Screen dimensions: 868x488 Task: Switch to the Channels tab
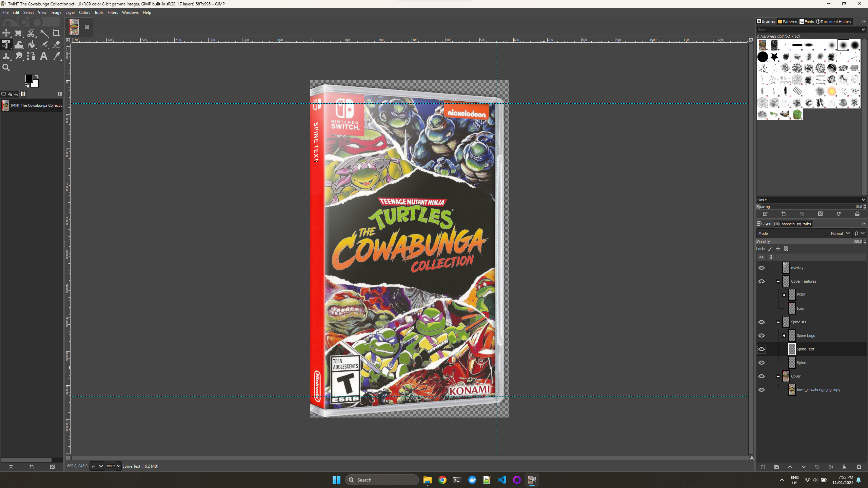pyautogui.click(x=785, y=224)
